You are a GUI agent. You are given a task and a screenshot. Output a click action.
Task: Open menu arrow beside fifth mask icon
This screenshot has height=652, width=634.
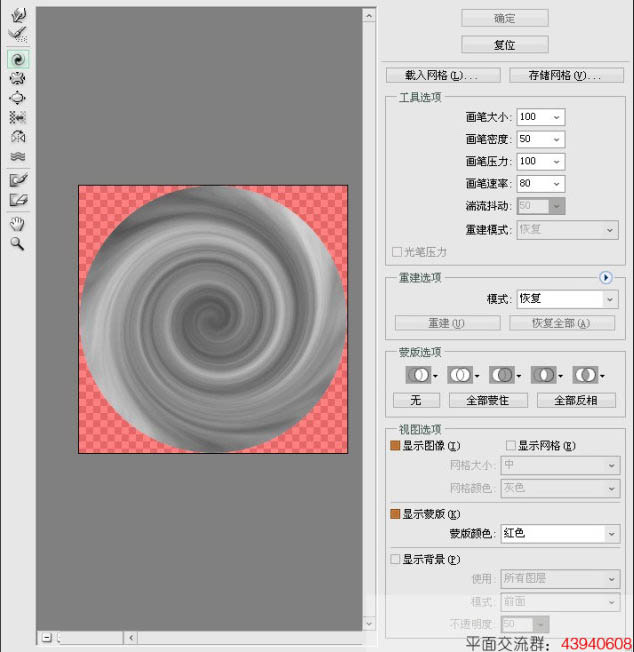tap(602, 376)
